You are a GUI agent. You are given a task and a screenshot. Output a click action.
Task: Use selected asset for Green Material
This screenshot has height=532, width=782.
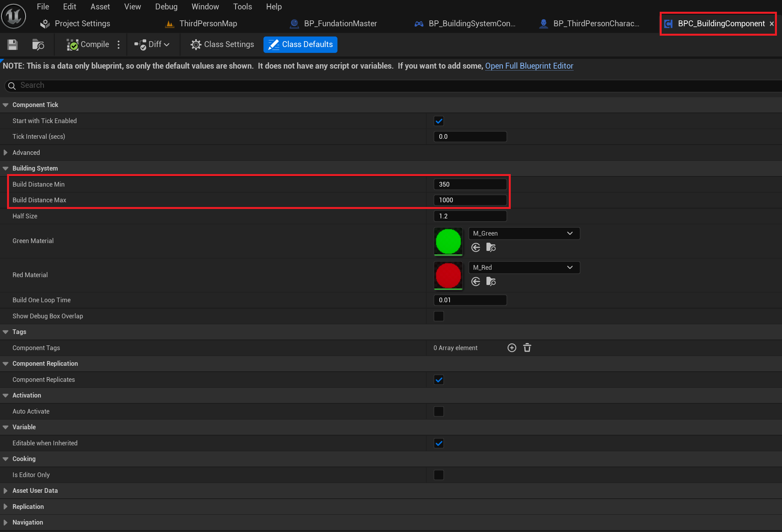pos(476,247)
